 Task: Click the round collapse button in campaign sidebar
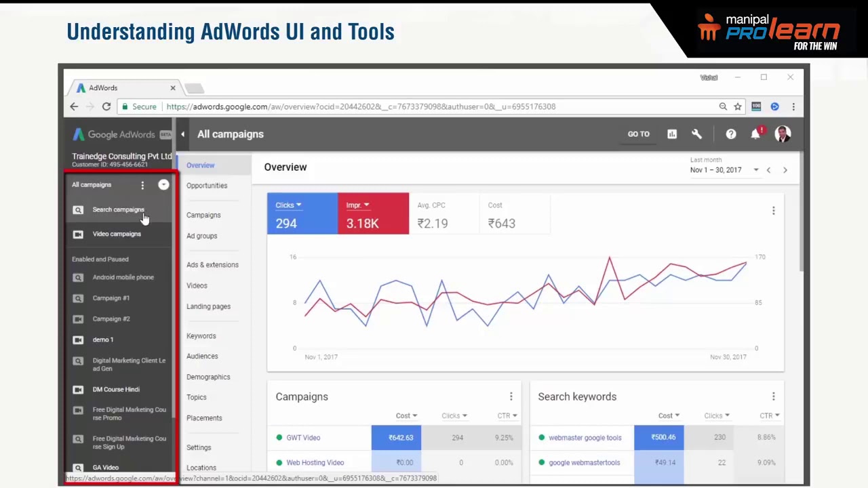coord(163,184)
